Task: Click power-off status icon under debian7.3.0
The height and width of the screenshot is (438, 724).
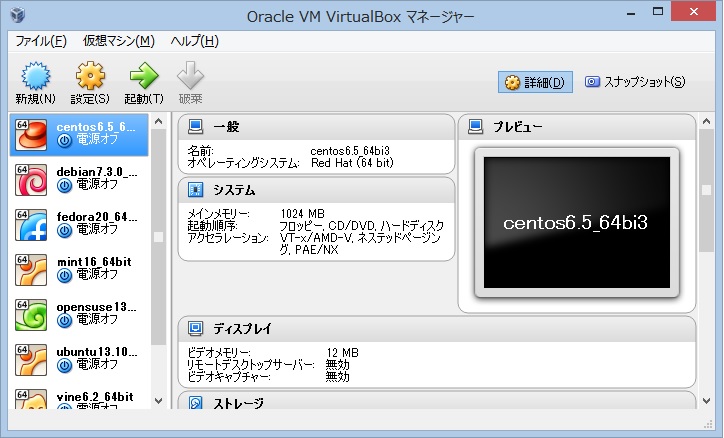Action: (x=65, y=186)
